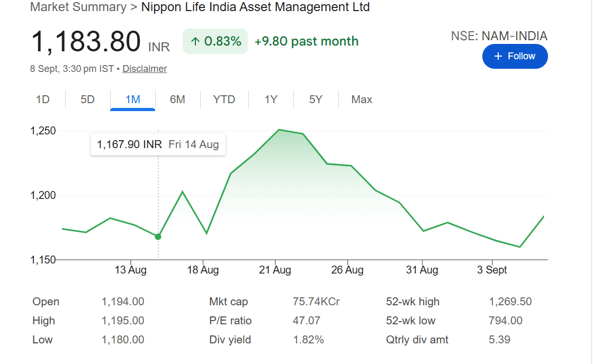The image size is (593, 364).
Task: Click the Mkt cap value 75.74KCr
Action: point(316,302)
